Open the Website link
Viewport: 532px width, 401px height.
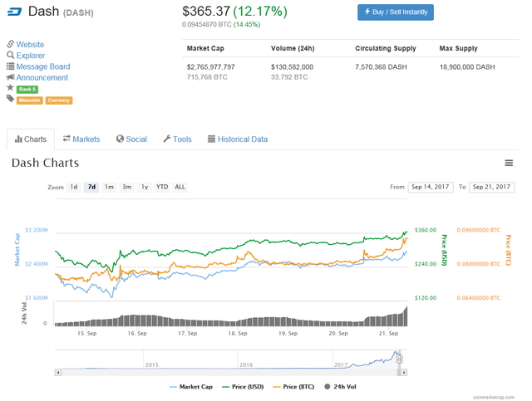pyautogui.click(x=30, y=44)
